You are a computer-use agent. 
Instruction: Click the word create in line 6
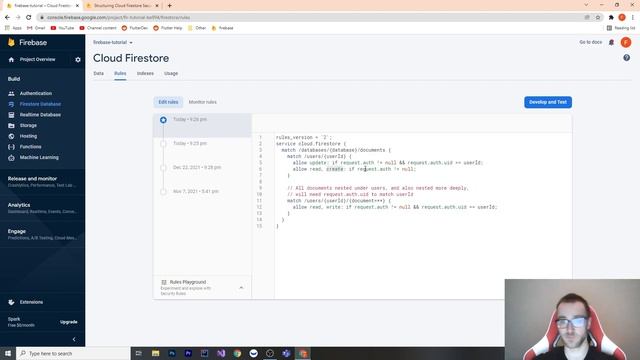pyautogui.click(x=334, y=169)
